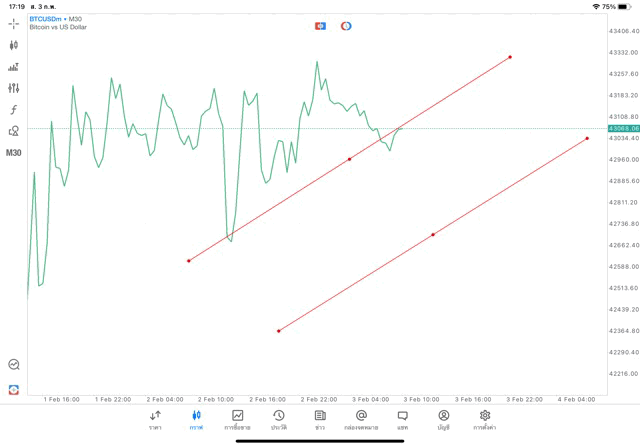Viewport: 640px width, 447px height.
Task: Switch to the ราคา quotes tab
Action: click(x=155, y=420)
